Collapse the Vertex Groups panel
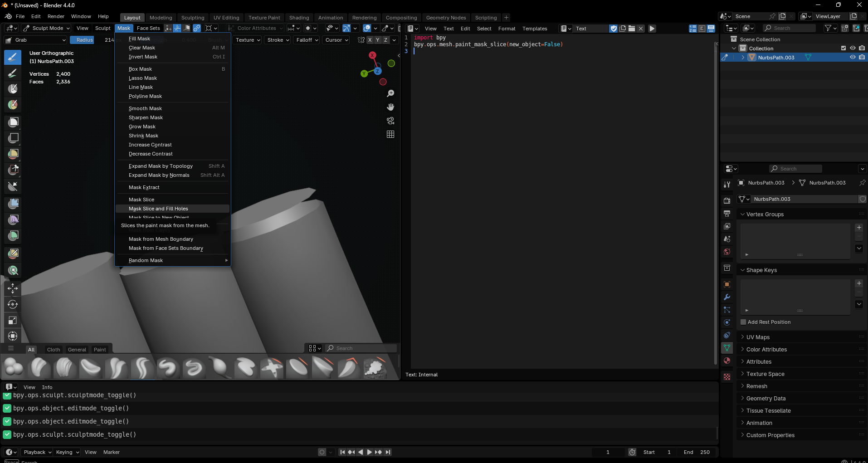 [800, 214]
